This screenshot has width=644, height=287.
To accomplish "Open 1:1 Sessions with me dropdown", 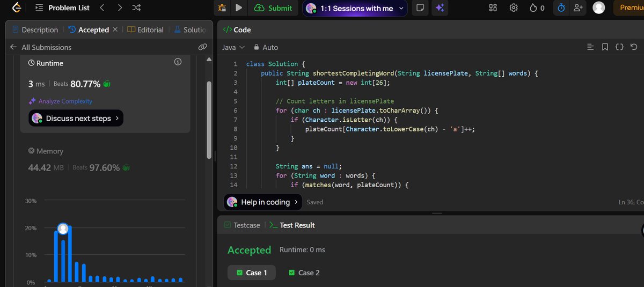I will tap(355, 8).
